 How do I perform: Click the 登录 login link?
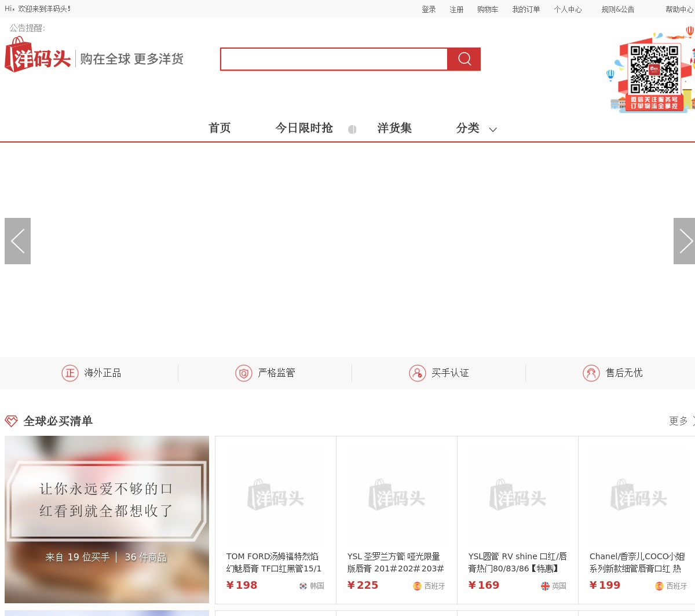(x=429, y=9)
